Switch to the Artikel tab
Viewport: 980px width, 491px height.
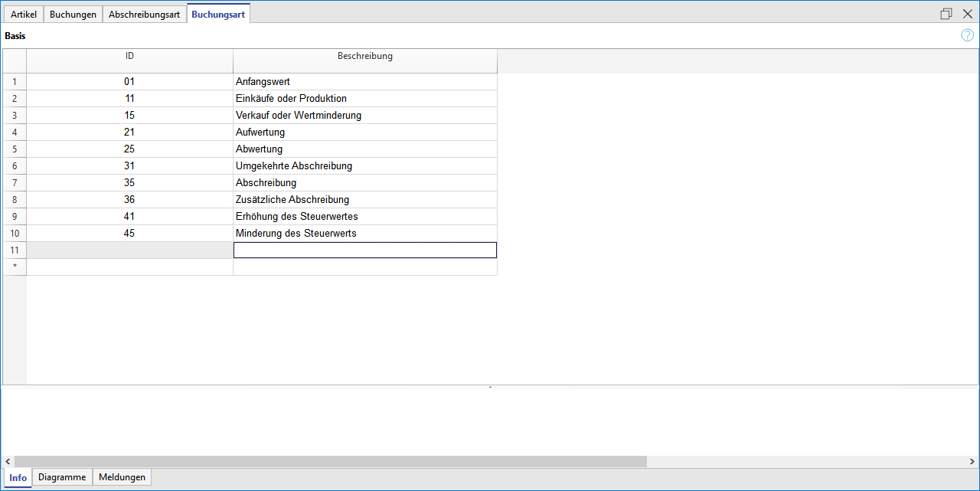pos(24,15)
